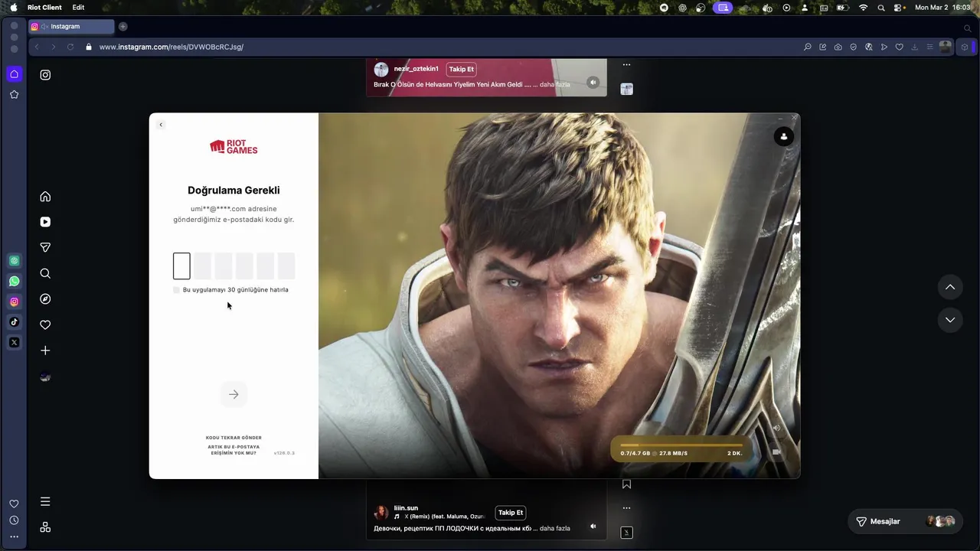The height and width of the screenshot is (551, 980).
Task: Open Riot Client menu in menu bar
Action: [44, 7]
